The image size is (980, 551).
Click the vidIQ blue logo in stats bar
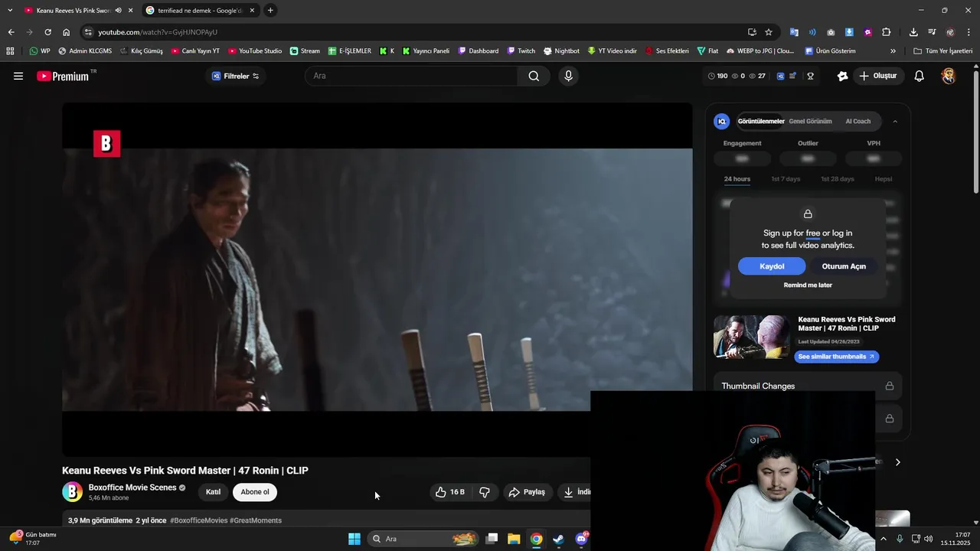(780, 76)
